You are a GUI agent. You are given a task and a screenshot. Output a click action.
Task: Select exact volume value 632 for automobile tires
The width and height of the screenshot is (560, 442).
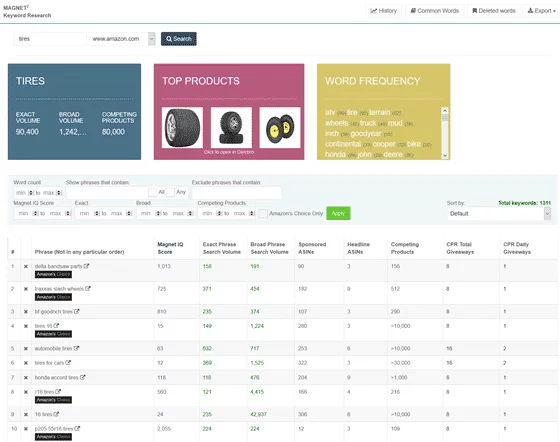[x=207, y=348]
